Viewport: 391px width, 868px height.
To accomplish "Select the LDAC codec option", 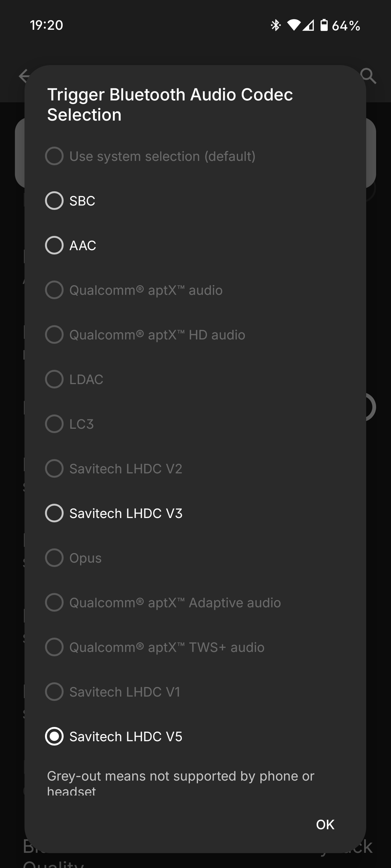I will click(x=54, y=379).
